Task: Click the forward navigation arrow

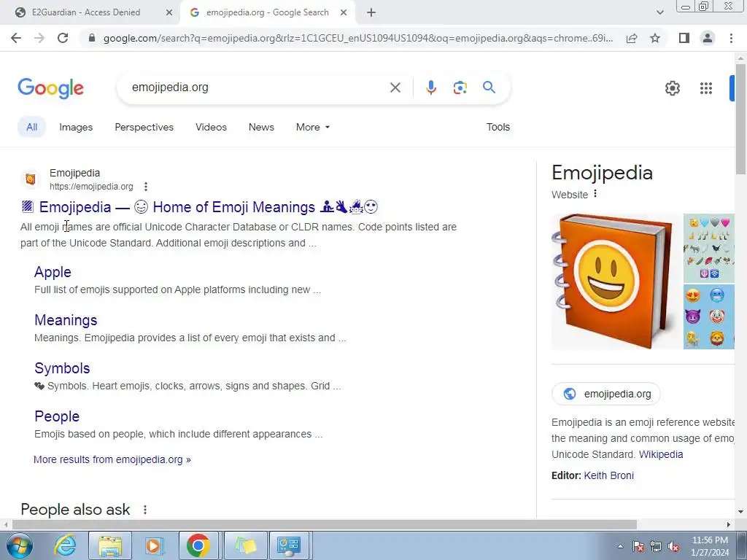Action: coord(39,38)
